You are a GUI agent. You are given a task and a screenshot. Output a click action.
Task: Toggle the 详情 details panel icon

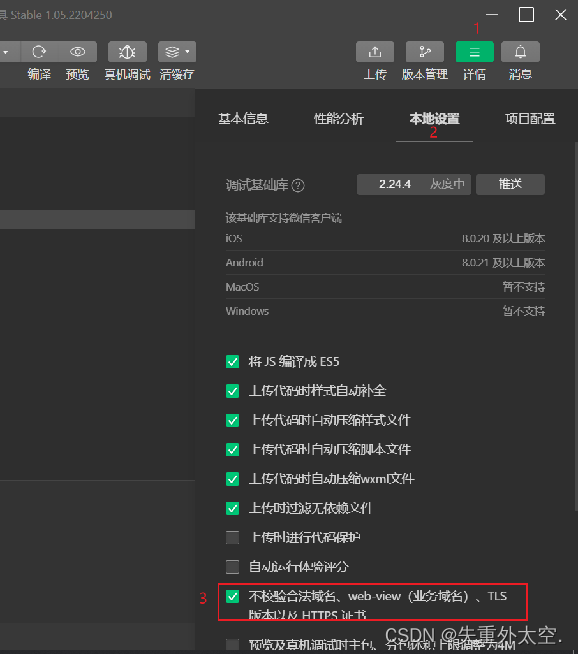(475, 52)
